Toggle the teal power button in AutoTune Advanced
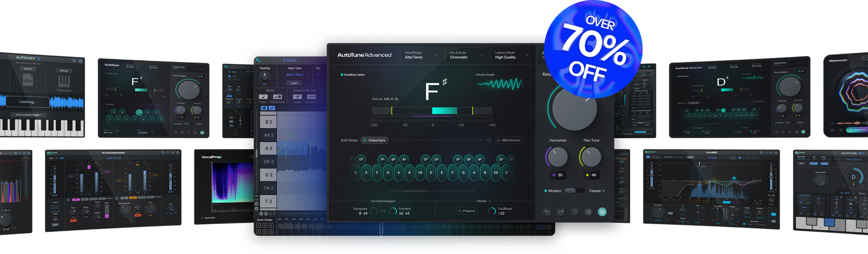 click(602, 212)
